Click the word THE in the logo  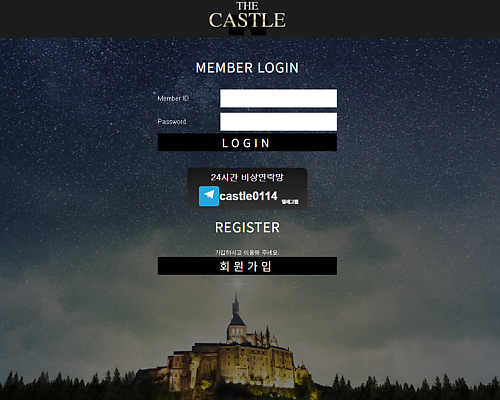pos(247,6)
